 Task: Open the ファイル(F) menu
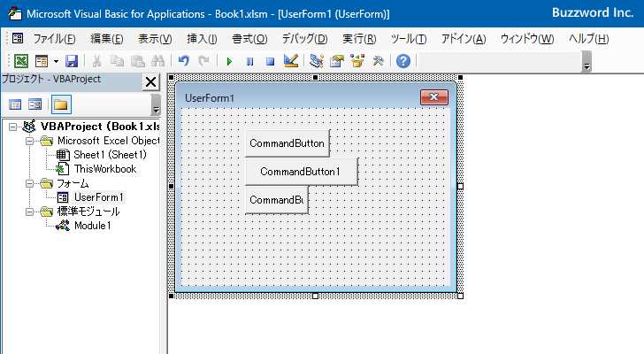pos(54,39)
